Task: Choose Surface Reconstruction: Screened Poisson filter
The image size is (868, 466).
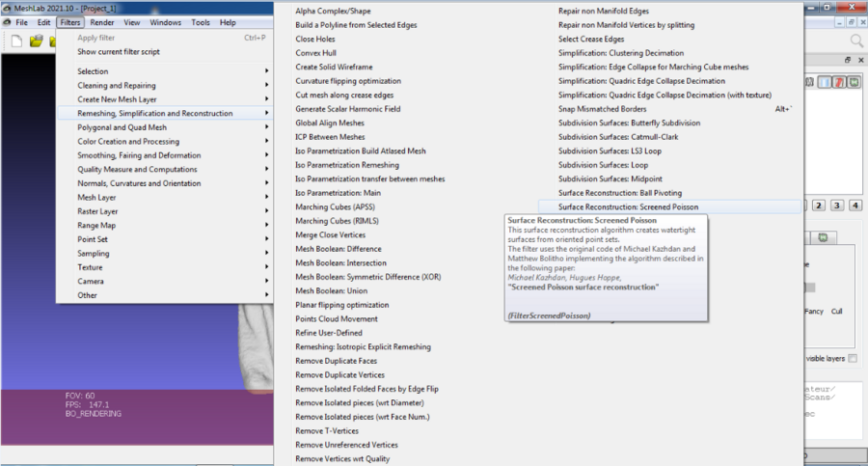Action: click(628, 206)
